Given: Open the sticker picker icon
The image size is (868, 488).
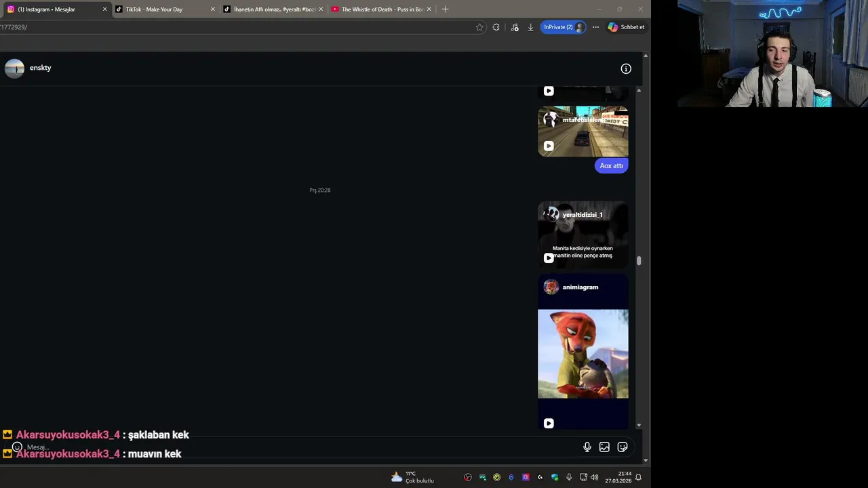Looking at the screenshot, I should [x=623, y=447].
